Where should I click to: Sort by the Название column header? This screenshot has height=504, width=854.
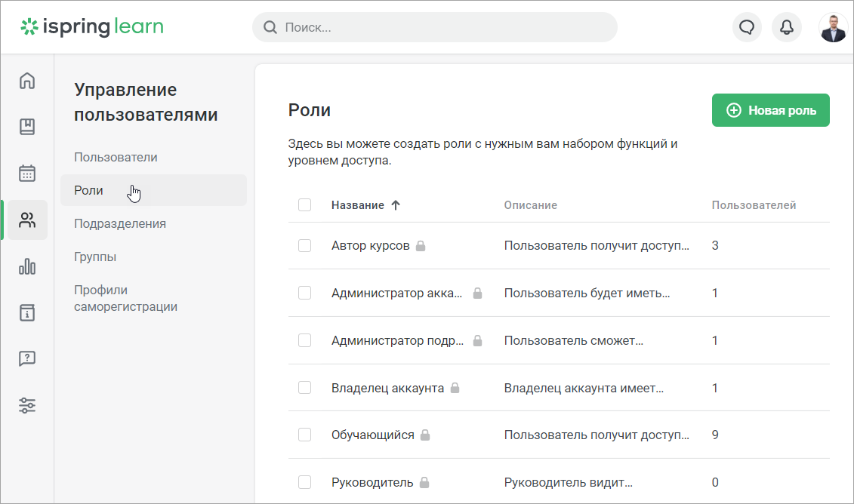point(358,205)
